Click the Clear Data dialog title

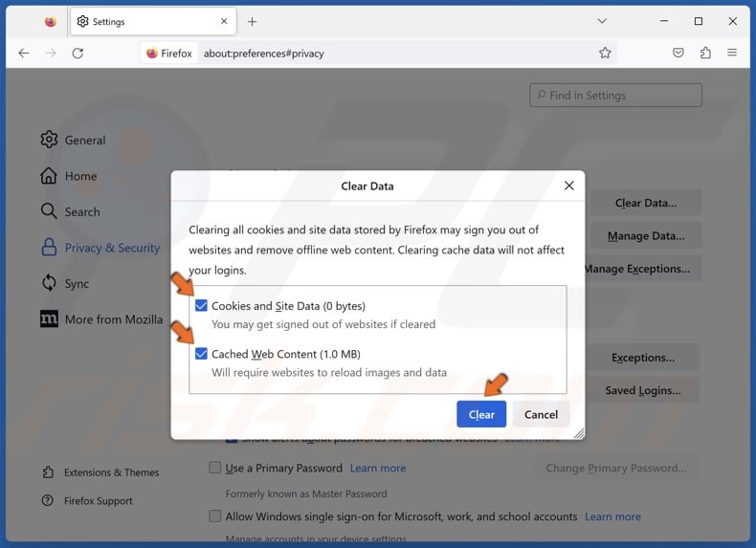(x=367, y=186)
